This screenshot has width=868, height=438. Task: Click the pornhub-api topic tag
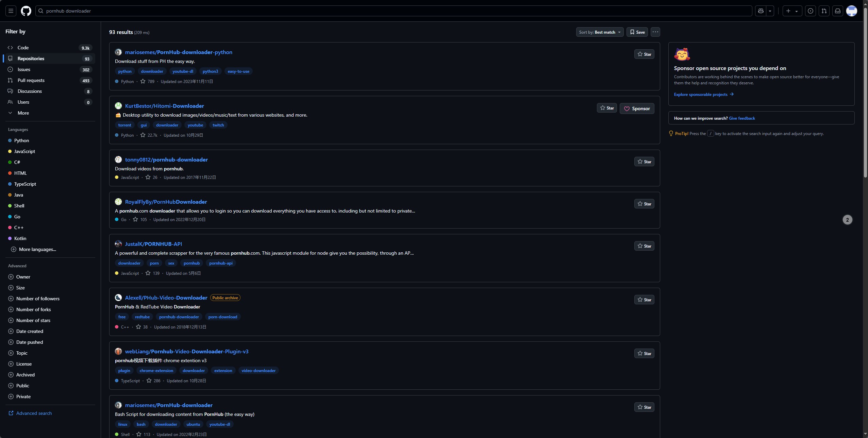[x=221, y=263]
